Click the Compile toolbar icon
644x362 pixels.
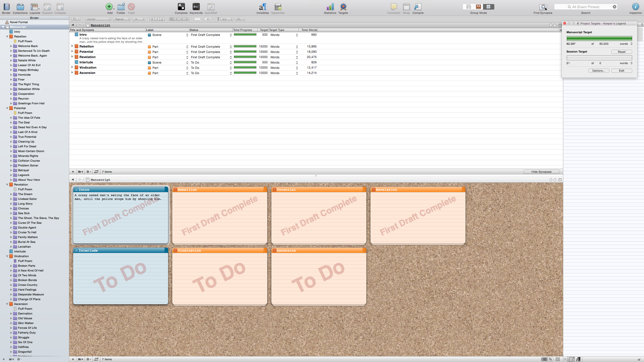(418, 7)
